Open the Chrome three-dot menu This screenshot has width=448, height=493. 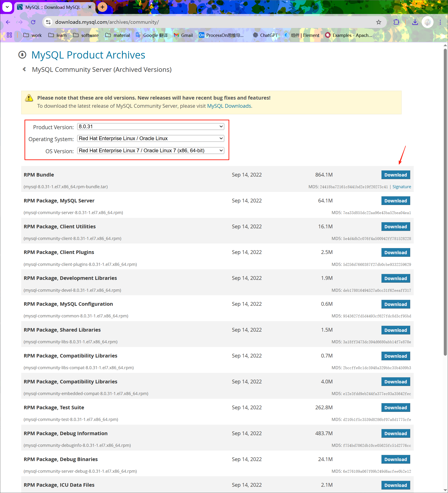tap(440, 22)
